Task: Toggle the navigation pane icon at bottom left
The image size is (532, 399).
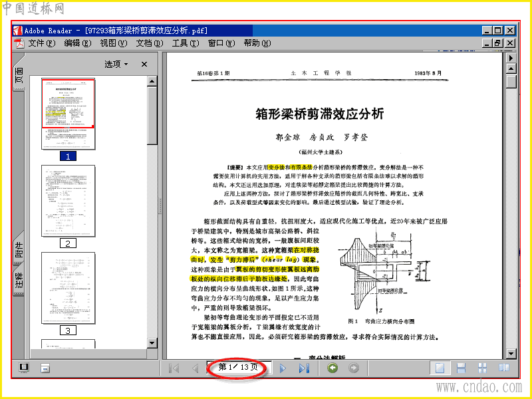Action: (24, 368)
